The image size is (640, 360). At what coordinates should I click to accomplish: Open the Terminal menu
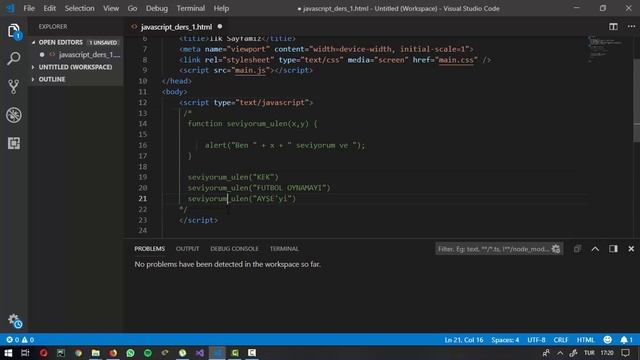pyautogui.click(x=191, y=8)
